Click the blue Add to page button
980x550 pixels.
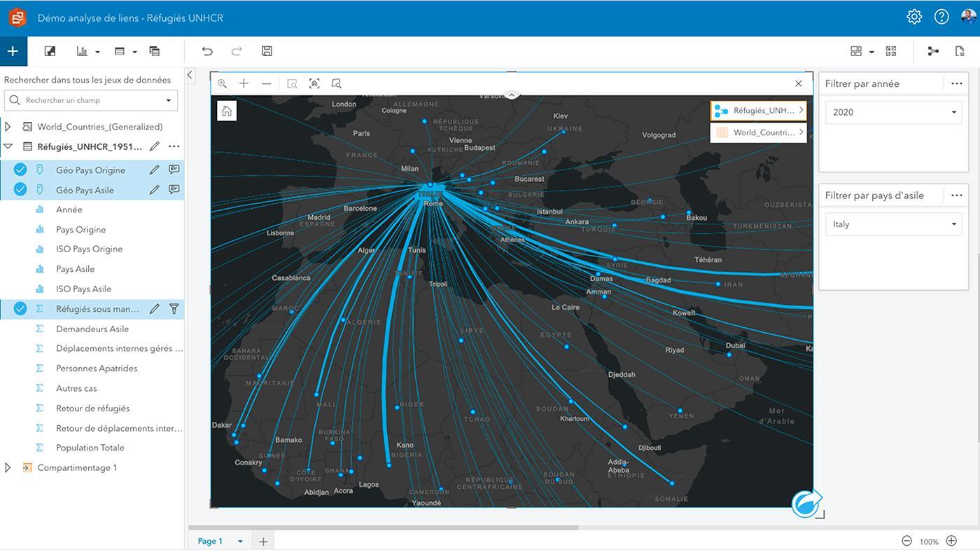[13, 51]
